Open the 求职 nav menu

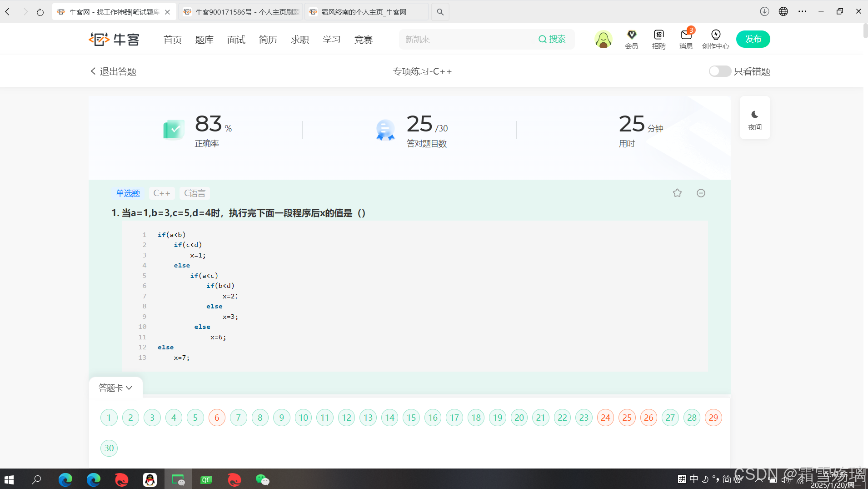pos(300,40)
